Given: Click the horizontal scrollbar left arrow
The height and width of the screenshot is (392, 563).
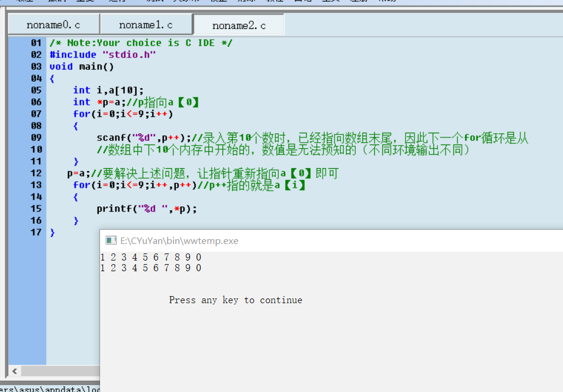Looking at the screenshot, I should [x=15, y=371].
